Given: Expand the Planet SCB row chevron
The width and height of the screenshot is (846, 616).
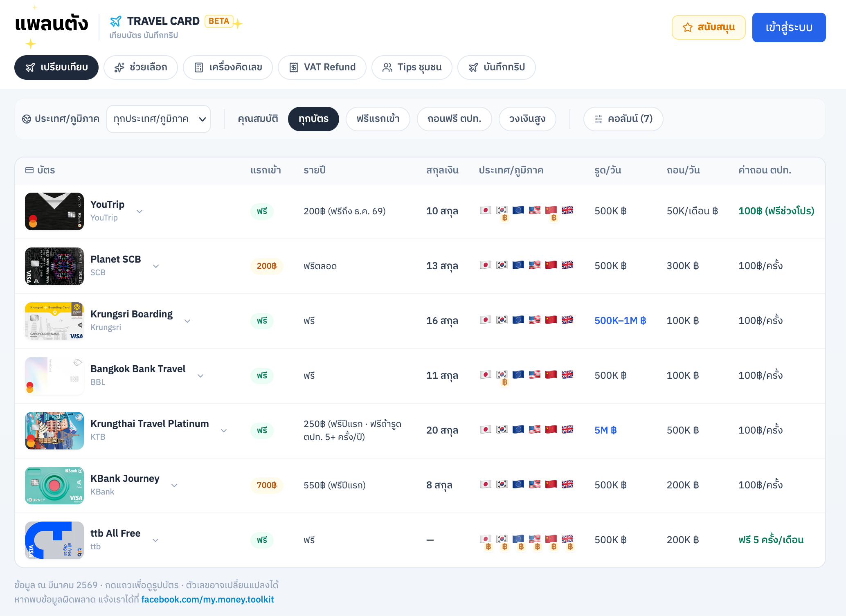Looking at the screenshot, I should point(156,266).
